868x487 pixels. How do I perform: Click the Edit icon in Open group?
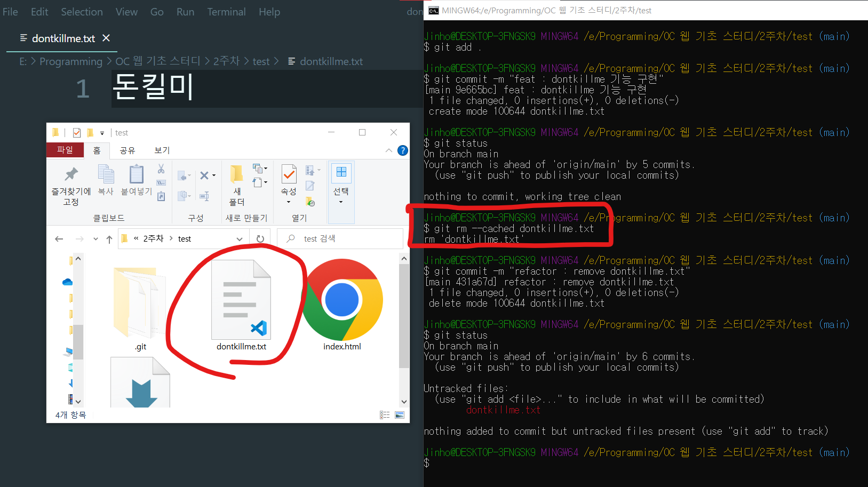click(x=310, y=186)
